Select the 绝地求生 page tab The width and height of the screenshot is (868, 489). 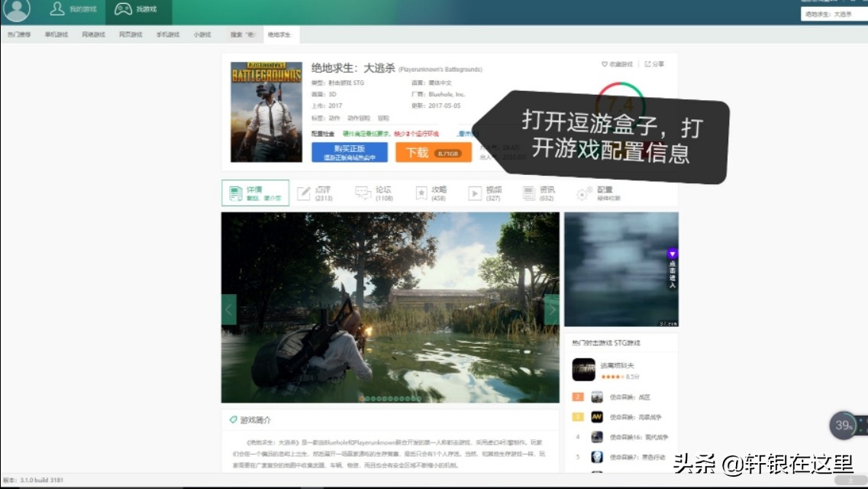pos(281,34)
